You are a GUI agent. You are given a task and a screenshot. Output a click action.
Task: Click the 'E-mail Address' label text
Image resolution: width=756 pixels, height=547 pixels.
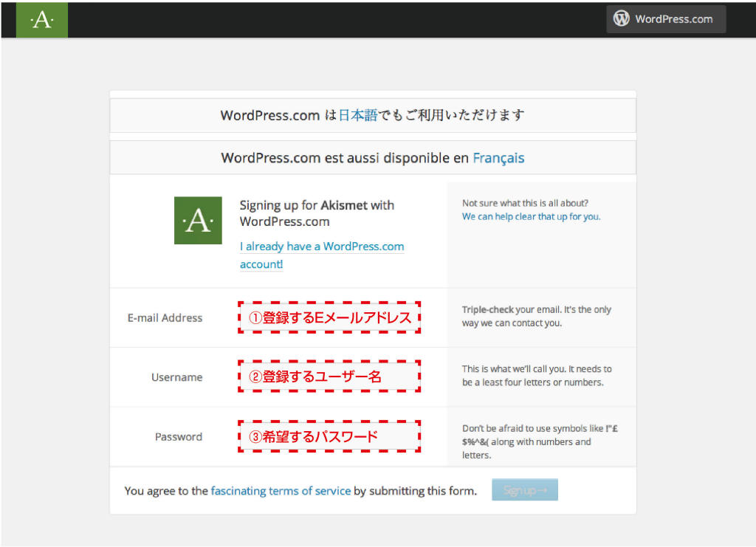point(165,318)
